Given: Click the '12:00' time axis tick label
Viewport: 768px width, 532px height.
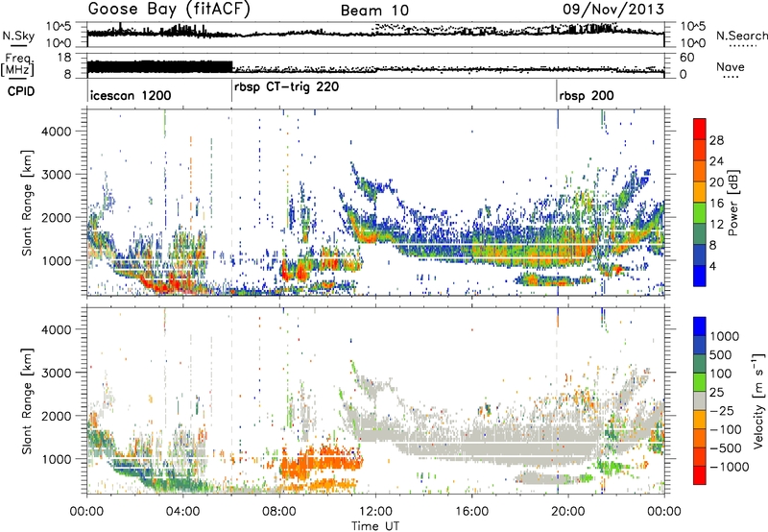Looking at the screenshot, I should pyautogui.click(x=375, y=512).
